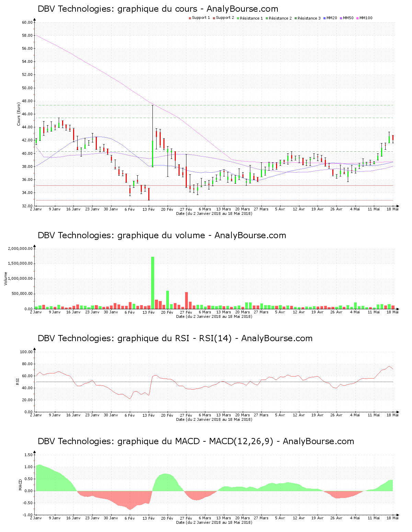The width and height of the screenshot is (412, 532).
Task: Click the green volume bar at 20 Fév
Action: [x=168, y=300]
